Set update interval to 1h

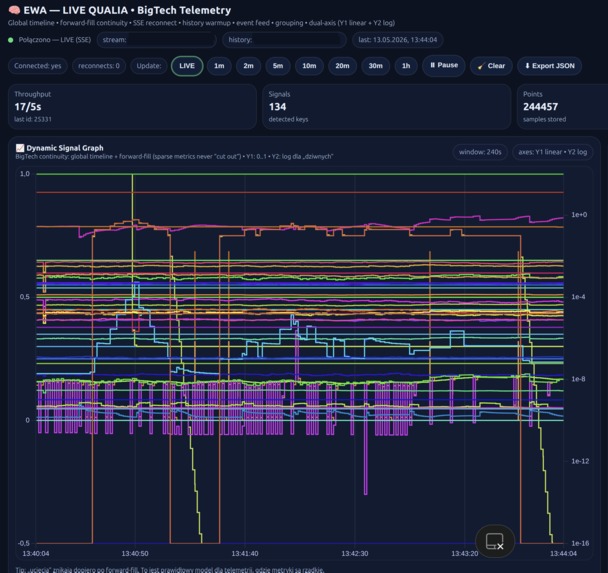406,66
